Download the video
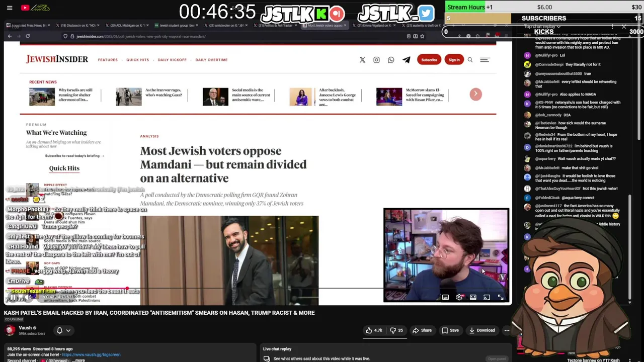This screenshot has height=362, width=644. [x=482, y=330]
